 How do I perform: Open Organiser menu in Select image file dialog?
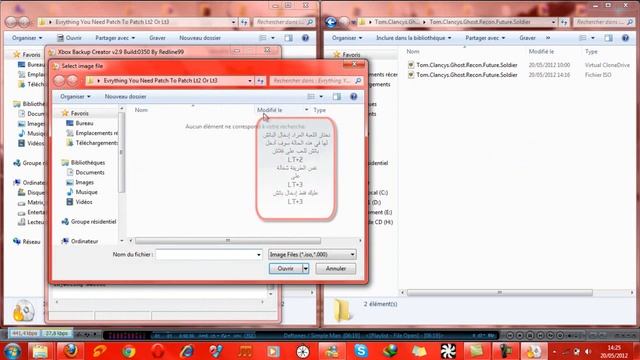(75, 97)
